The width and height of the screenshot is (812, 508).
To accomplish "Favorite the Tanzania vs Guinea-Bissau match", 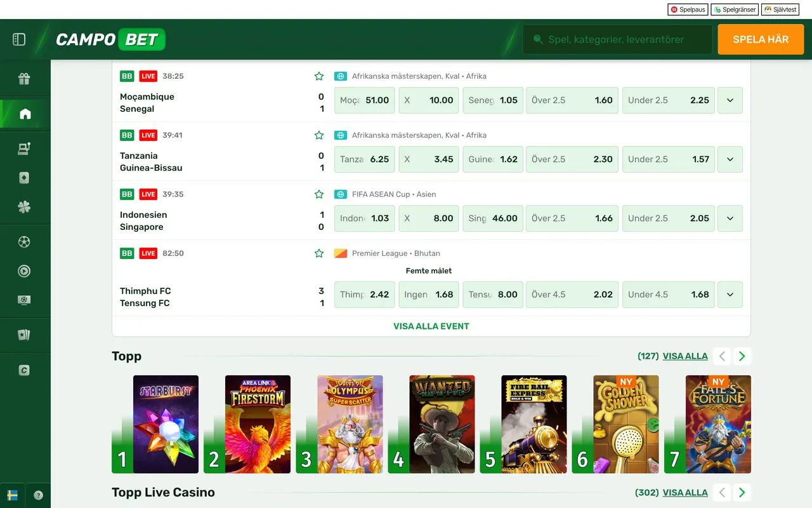I will [x=319, y=135].
